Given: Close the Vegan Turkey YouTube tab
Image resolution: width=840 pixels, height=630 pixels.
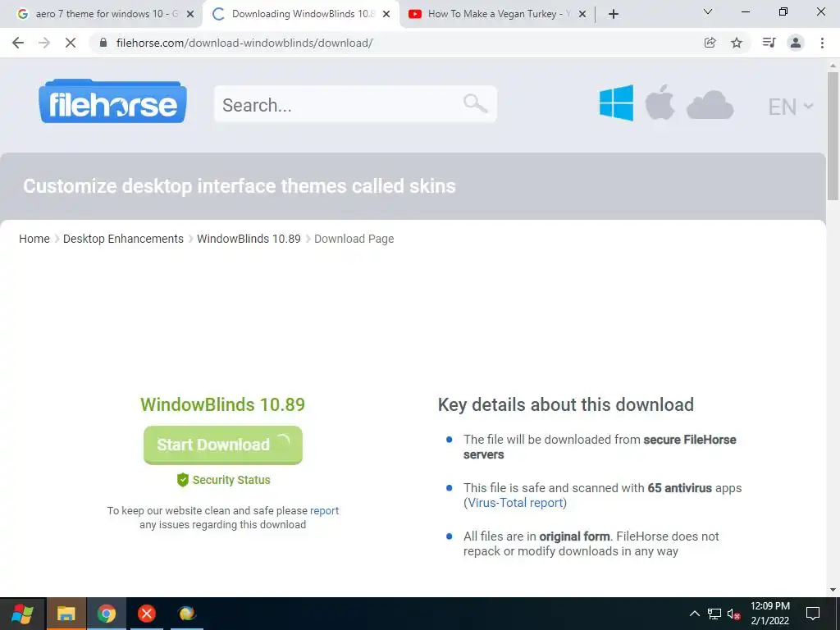Looking at the screenshot, I should click(x=582, y=15).
